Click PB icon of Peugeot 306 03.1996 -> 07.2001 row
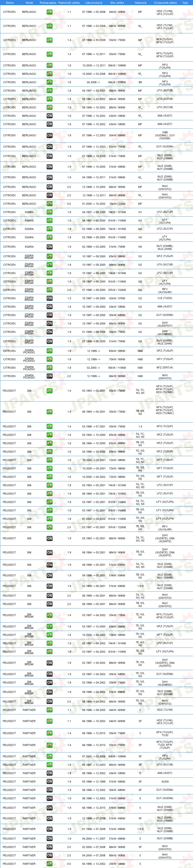The width and height of the screenshot is (193, 868). pos(50,426)
